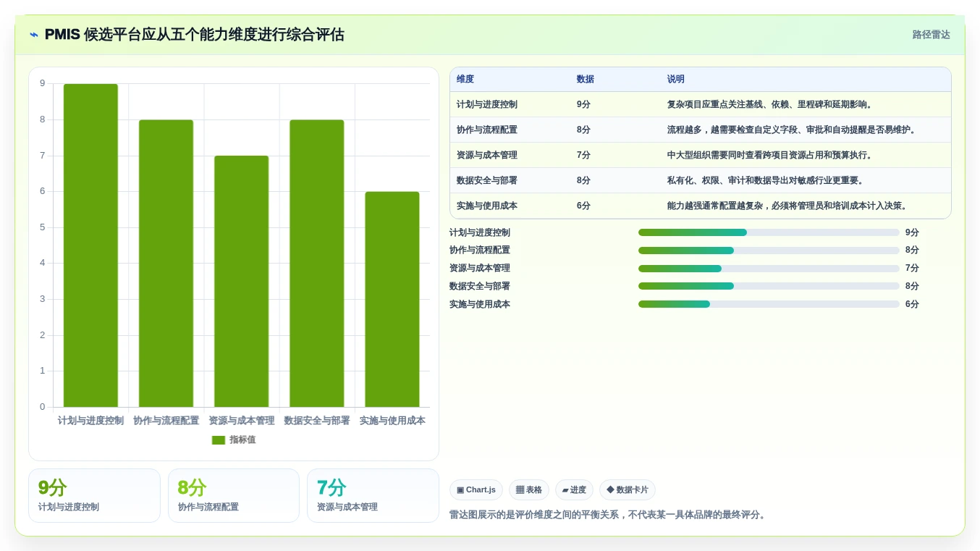Click the 7分 cell in the table
The image size is (980, 551).
583,155
